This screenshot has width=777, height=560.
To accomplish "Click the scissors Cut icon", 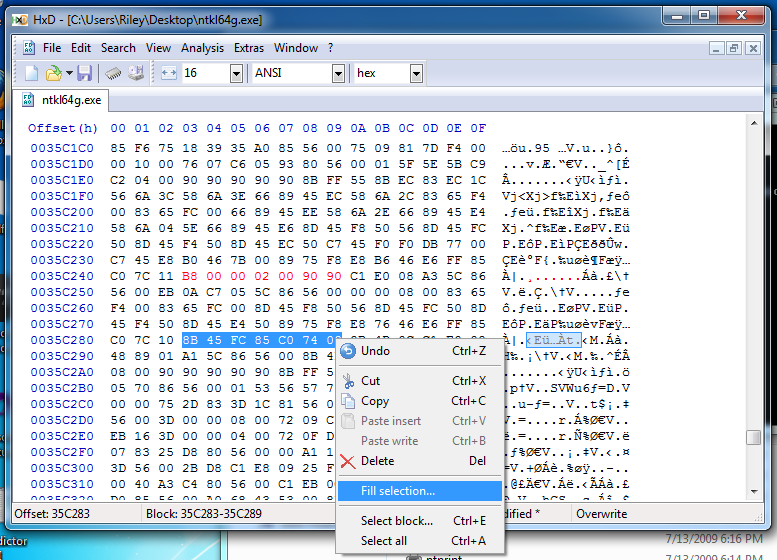I will pos(348,381).
